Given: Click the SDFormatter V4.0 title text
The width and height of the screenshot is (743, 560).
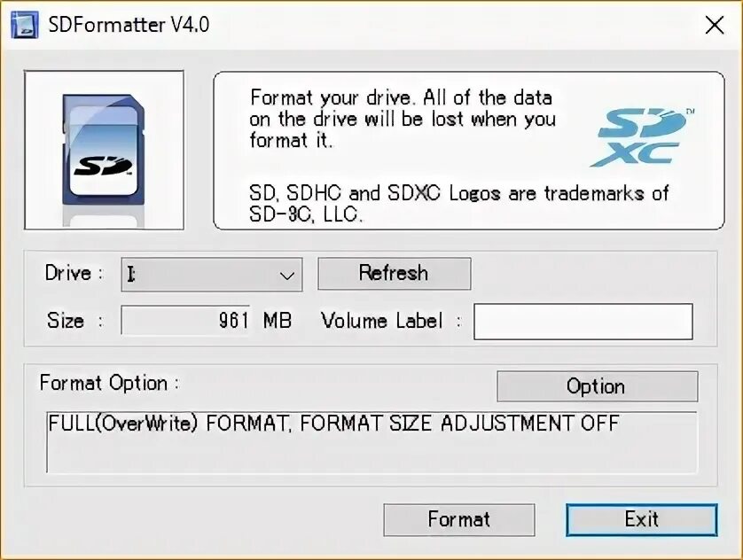Looking at the screenshot, I should point(129,25).
